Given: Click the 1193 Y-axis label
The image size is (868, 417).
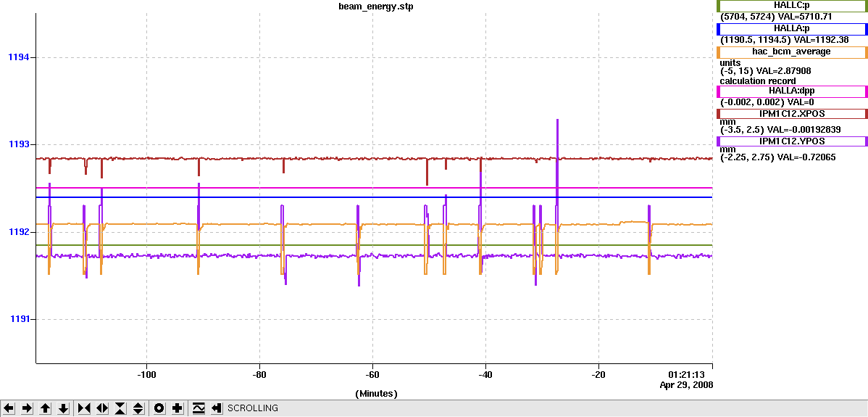Looking at the screenshot, I should pyautogui.click(x=18, y=144).
